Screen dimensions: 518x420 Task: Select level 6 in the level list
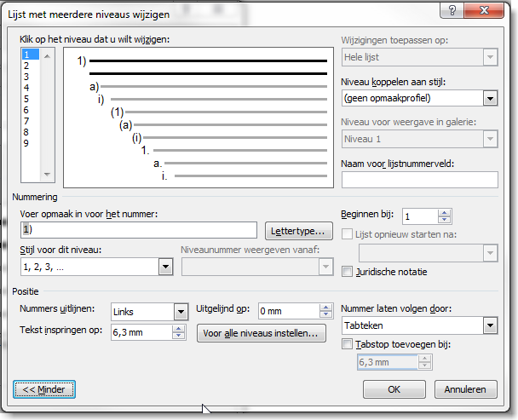(x=31, y=110)
